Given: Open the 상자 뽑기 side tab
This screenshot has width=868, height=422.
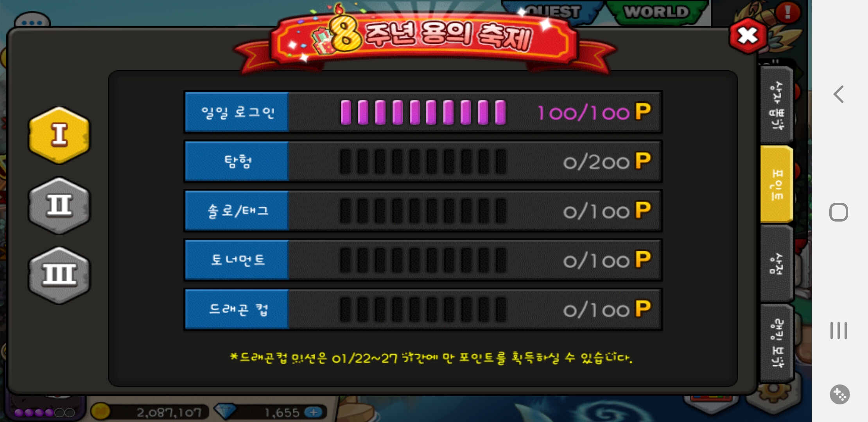Looking at the screenshot, I should coord(777,105).
